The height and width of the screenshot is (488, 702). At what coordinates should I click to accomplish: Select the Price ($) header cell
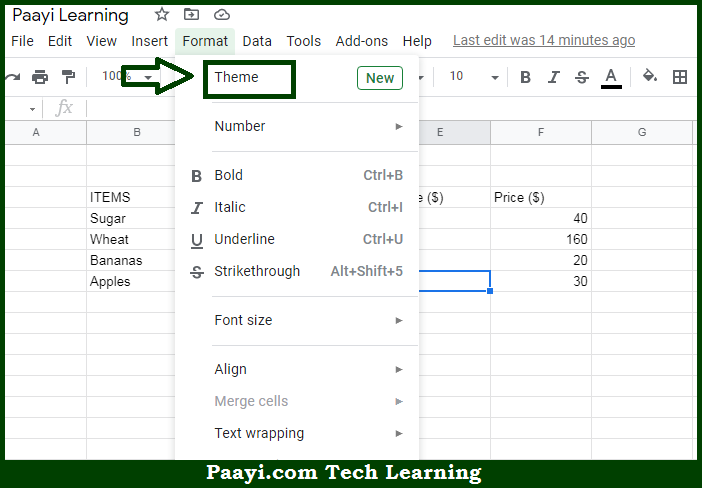pyautogui.click(x=541, y=197)
